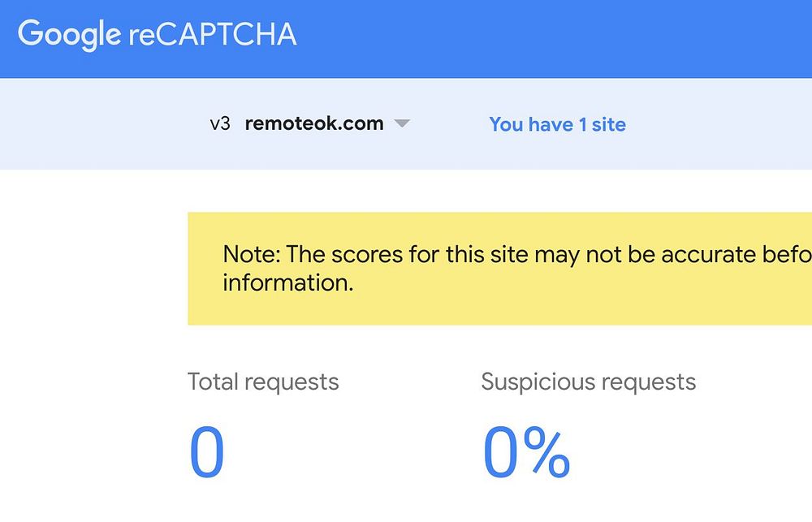Select the "Suspicious requests" heading
Screen dimensions: 812x522
(588, 382)
